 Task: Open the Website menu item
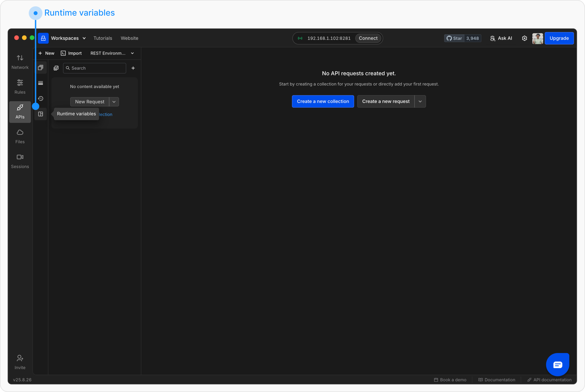pos(129,38)
